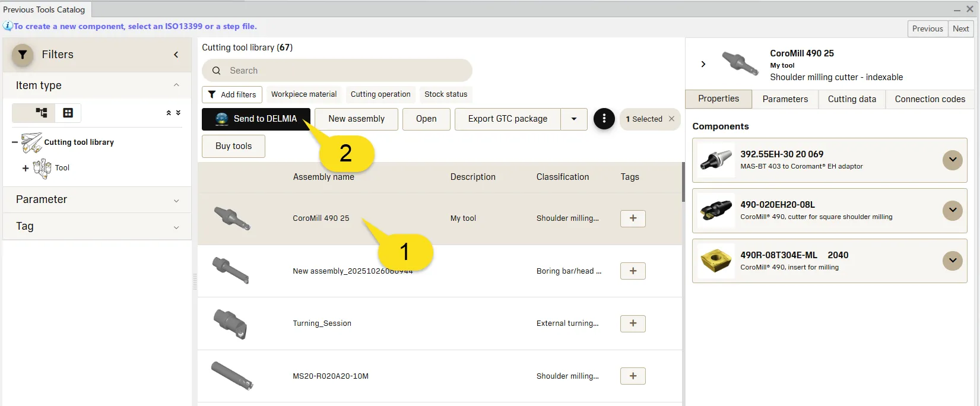Collapse all tree items with the double-up arrow
This screenshot has height=406, width=980.
coord(169,113)
